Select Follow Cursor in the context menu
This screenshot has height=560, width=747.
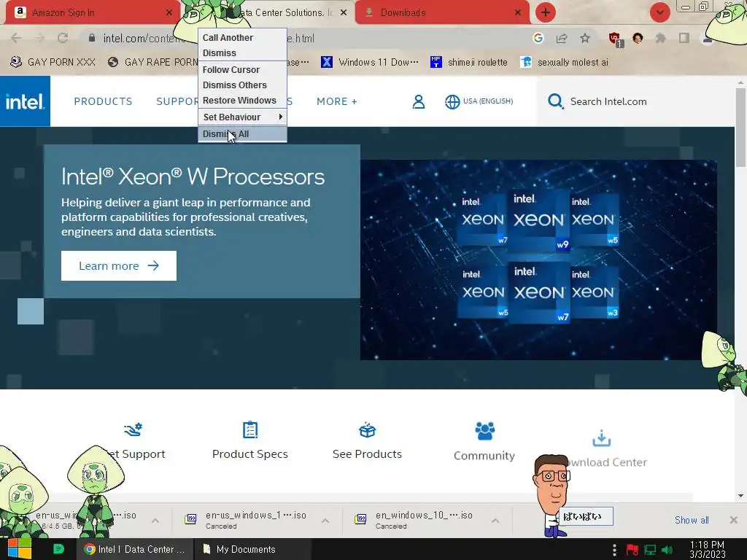242,69
